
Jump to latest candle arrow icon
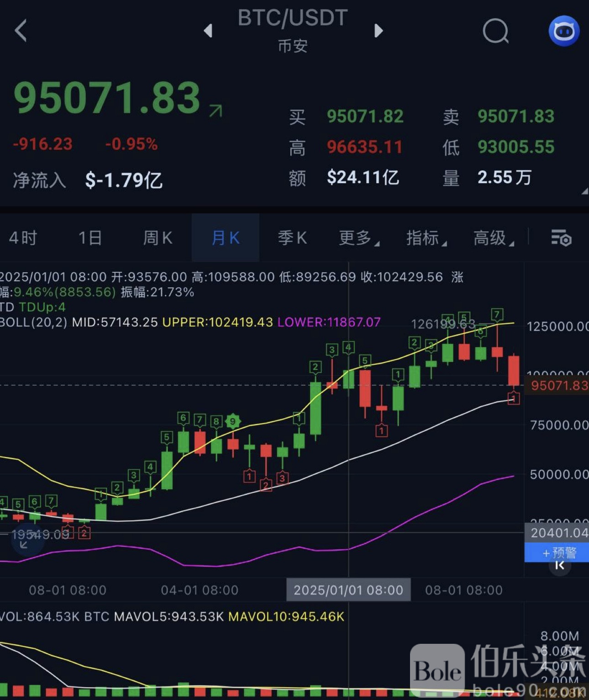pos(560,566)
